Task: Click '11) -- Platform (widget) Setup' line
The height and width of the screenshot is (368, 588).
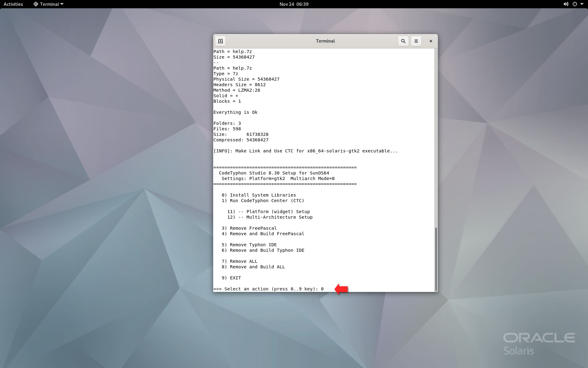Action: click(269, 212)
